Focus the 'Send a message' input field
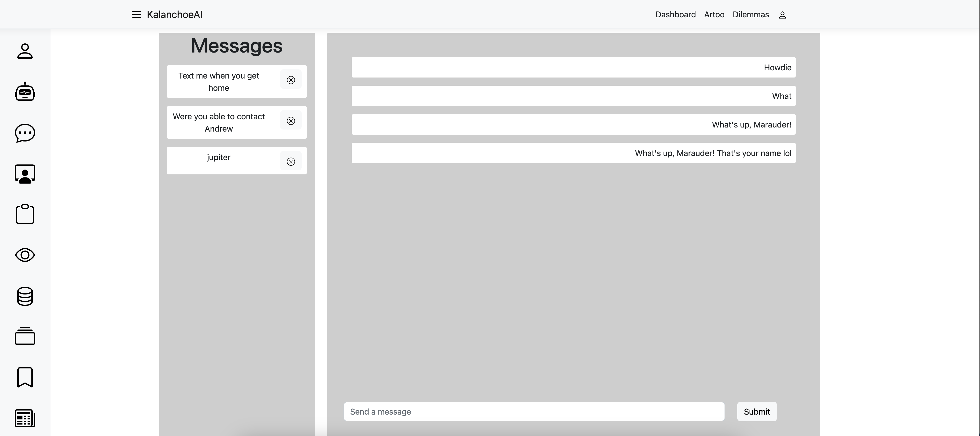Viewport: 980px width, 436px height. 534,412
